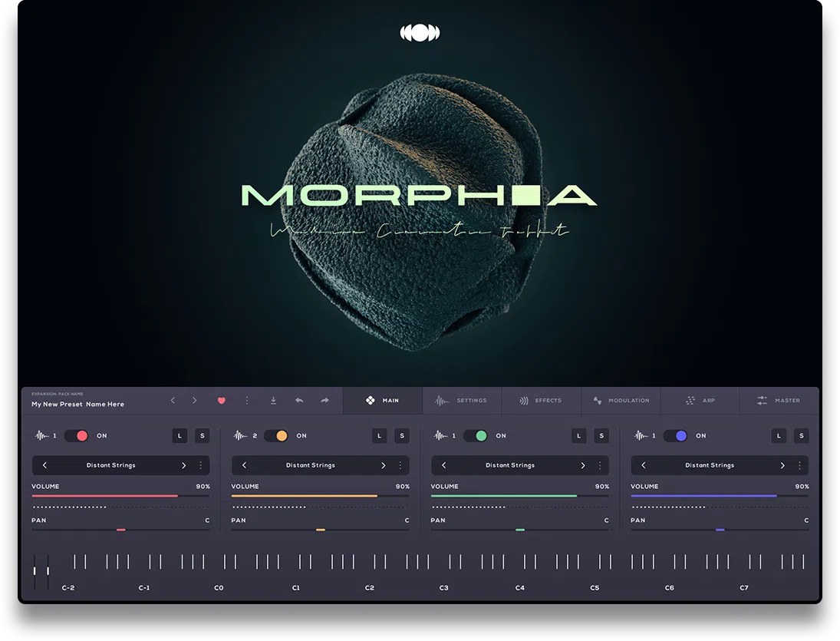Click the heart icon to favorite preset
Screen dimensions: 840x641
(221, 400)
